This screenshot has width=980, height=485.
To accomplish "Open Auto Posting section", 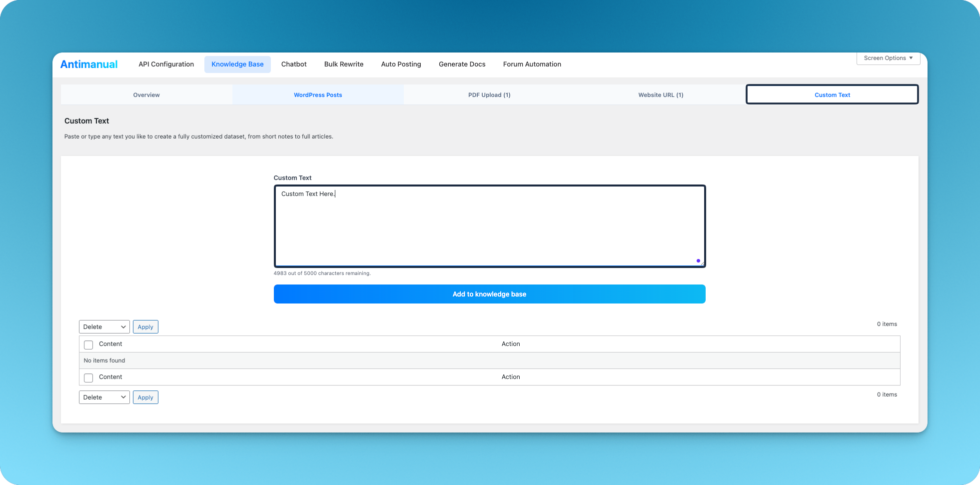I will pos(401,64).
